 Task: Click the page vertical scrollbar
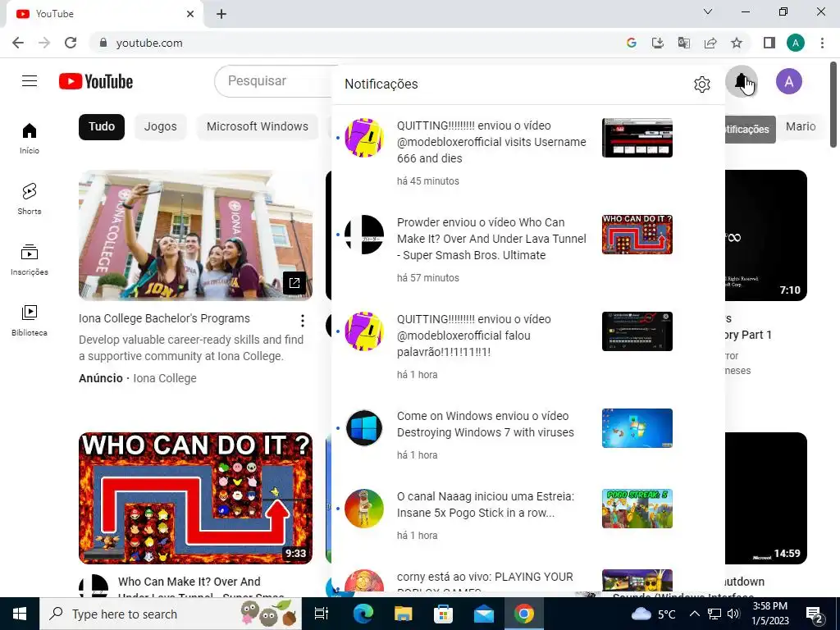click(834, 104)
